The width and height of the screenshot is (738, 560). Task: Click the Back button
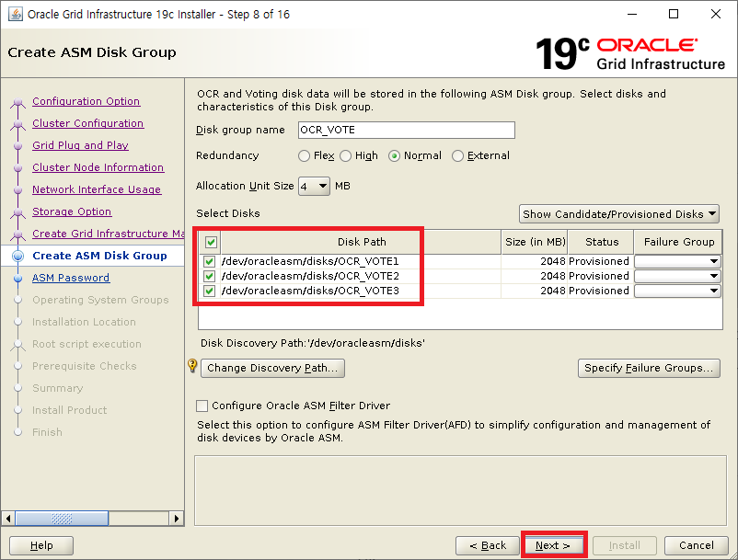[x=488, y=545]
